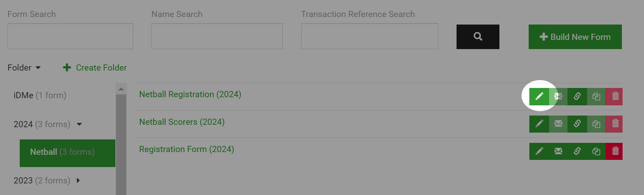Delete Netball Scorers (2024) form
The width and height of the screenshot is (644, 195).
click(615, 124)
